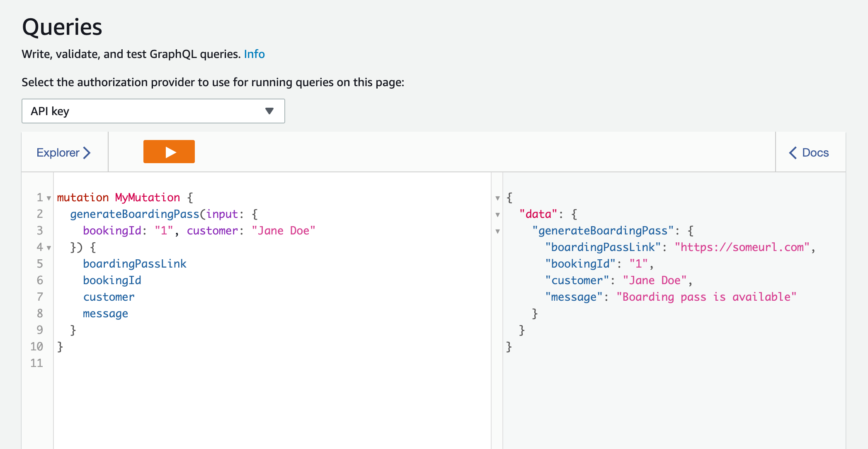The height and width of the screenshot is (449, 868).
Task: Open the API key authorization dropdown
Action: pos(153,111)
